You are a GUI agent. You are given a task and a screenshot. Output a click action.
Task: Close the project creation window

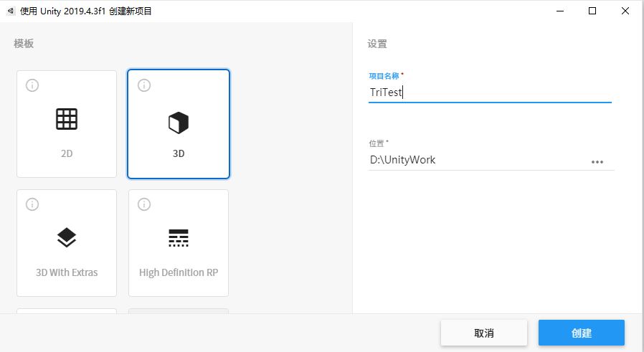tap(625, 11)
